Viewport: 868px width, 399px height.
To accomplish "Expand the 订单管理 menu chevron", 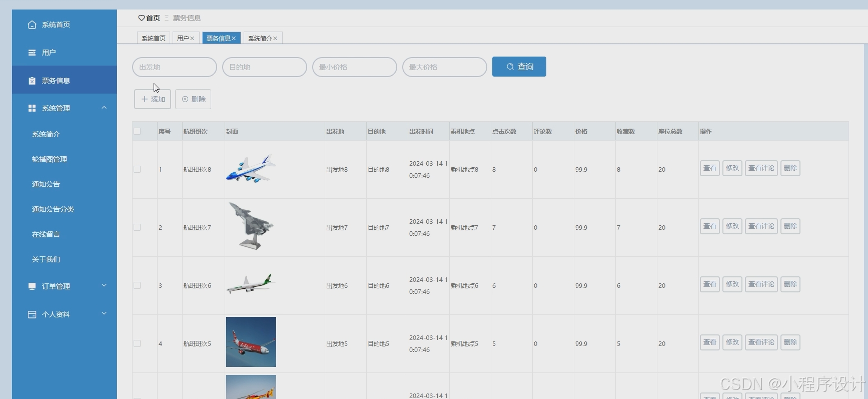I will coord(104,285).
